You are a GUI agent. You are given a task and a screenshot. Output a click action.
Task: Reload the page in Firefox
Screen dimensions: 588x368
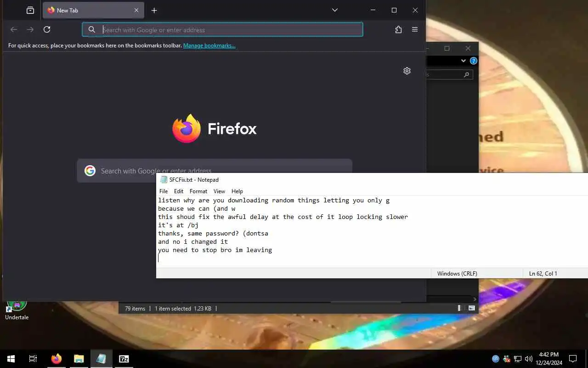[x=47, y=29]
